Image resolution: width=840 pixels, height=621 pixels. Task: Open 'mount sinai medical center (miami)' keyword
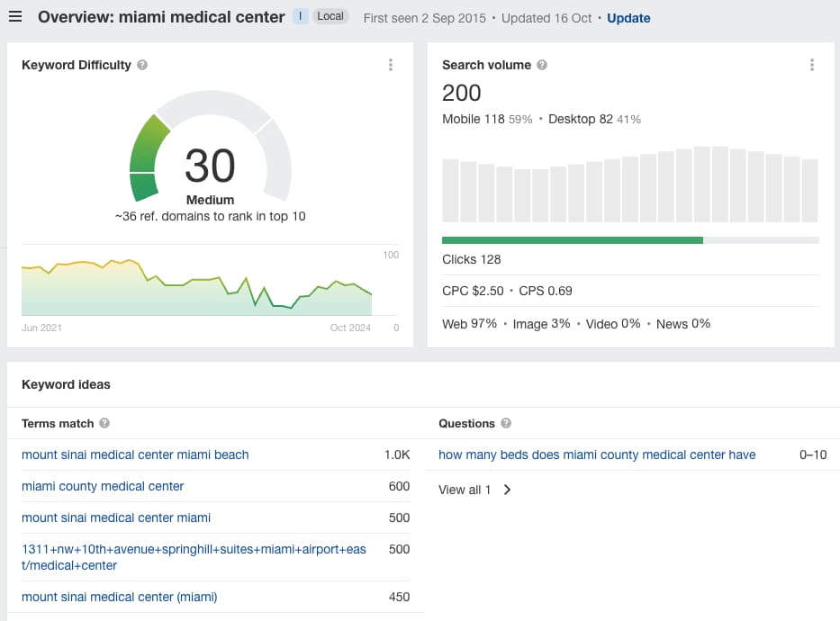(119, 597)
